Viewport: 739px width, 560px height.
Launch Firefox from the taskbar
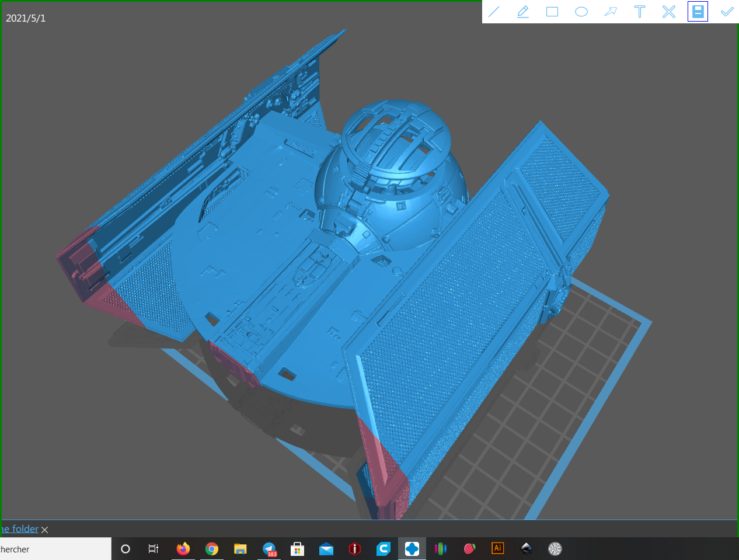[x=183, y=549]
